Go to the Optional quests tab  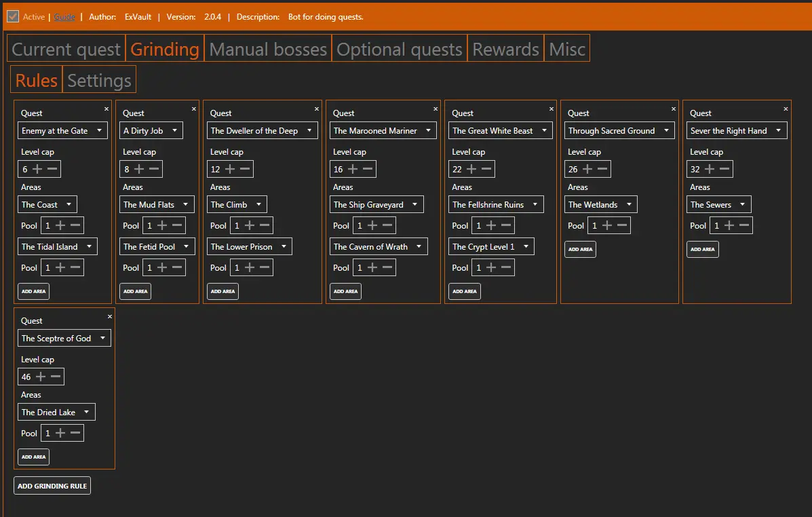pos(400,49)
